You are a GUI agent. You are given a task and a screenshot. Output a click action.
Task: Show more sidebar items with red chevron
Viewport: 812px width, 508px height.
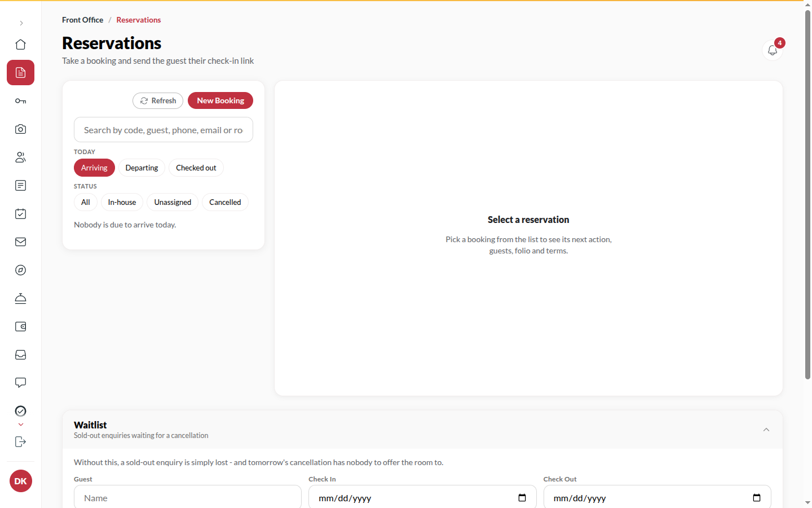21,424
